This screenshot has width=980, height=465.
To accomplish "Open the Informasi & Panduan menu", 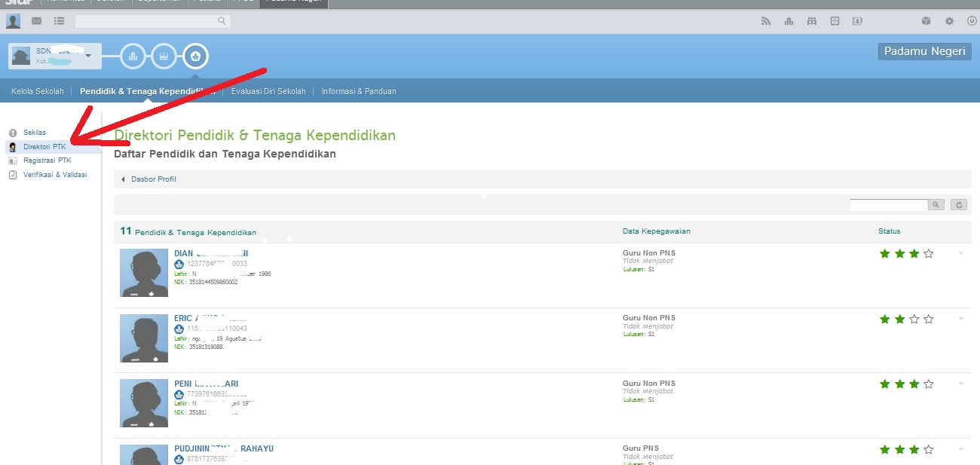I will (359, 91).
